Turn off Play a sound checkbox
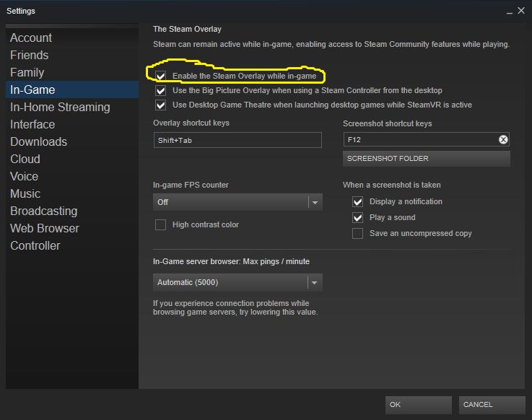This screenshot has width=532, height=420. coord(357,218)
